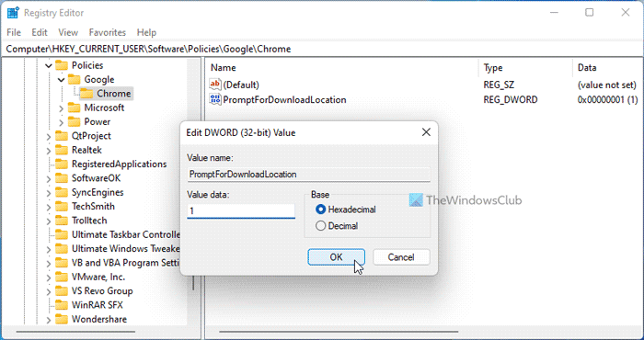Click the Google folder icon
The image size is (644, 340).
click(74, 80)
